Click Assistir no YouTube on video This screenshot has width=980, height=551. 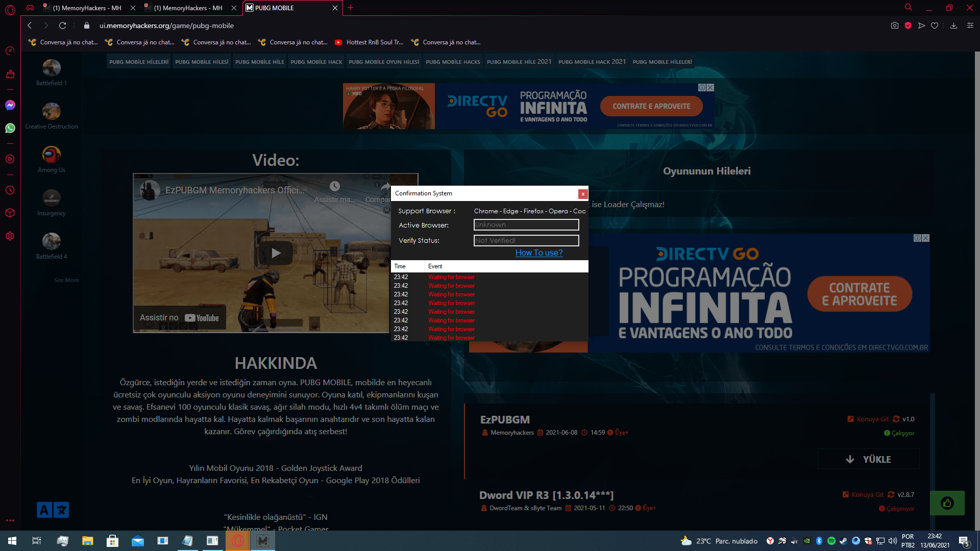coord(179,318)
